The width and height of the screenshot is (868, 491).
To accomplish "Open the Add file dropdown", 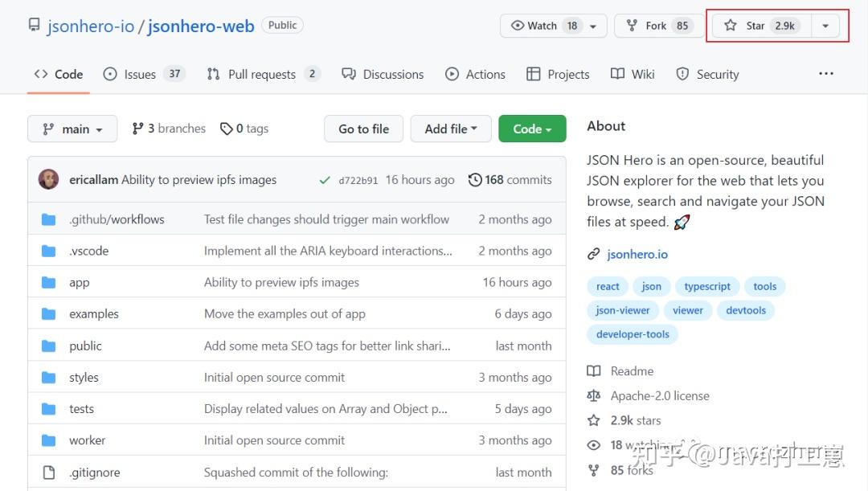I will pos(451,128).
